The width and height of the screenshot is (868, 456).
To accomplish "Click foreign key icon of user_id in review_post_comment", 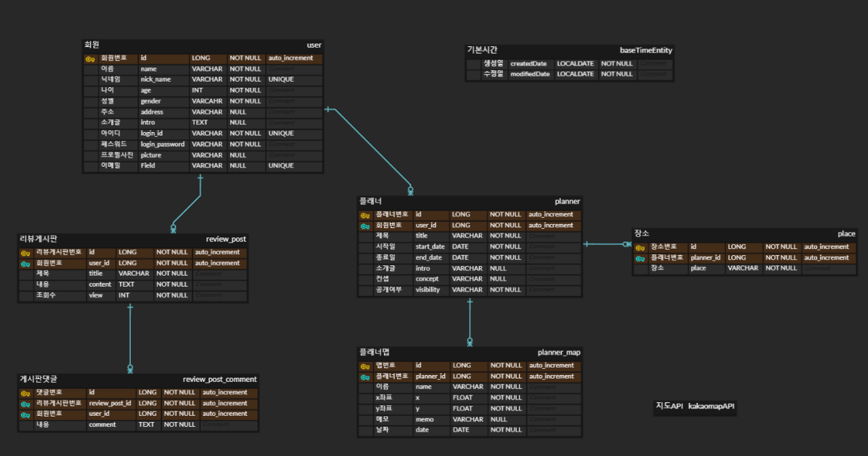I will click(x=25, y=414).
